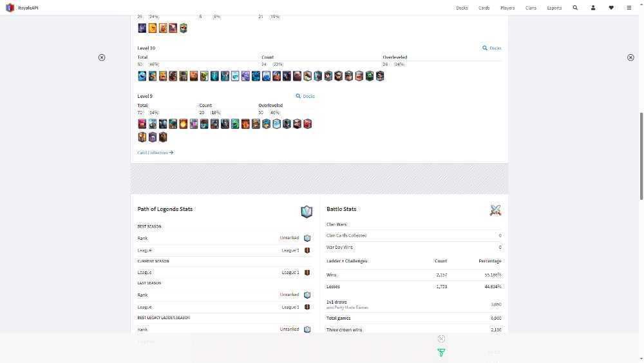Click the LAST SEASON section label
644x363 pixels.
tap(149, 283)
